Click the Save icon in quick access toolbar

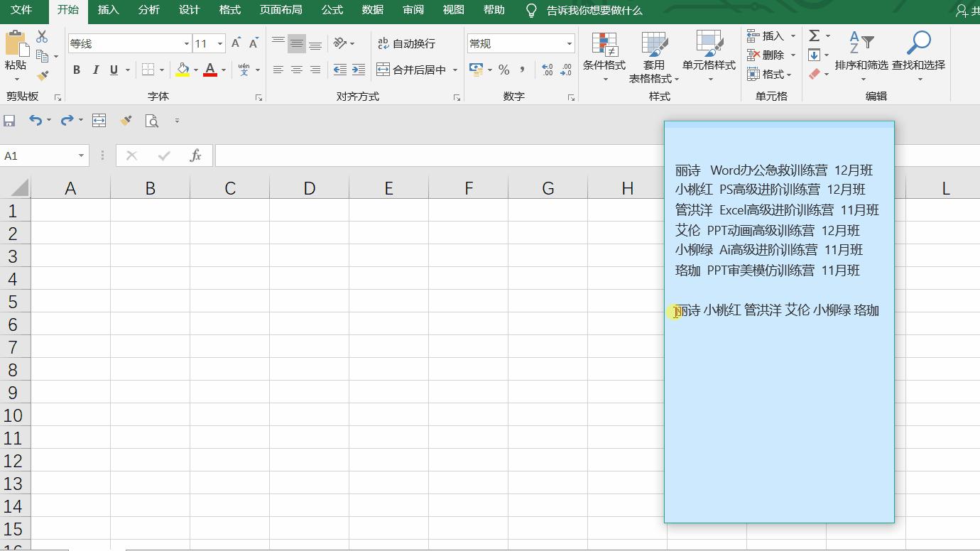(x=9, y=121)
